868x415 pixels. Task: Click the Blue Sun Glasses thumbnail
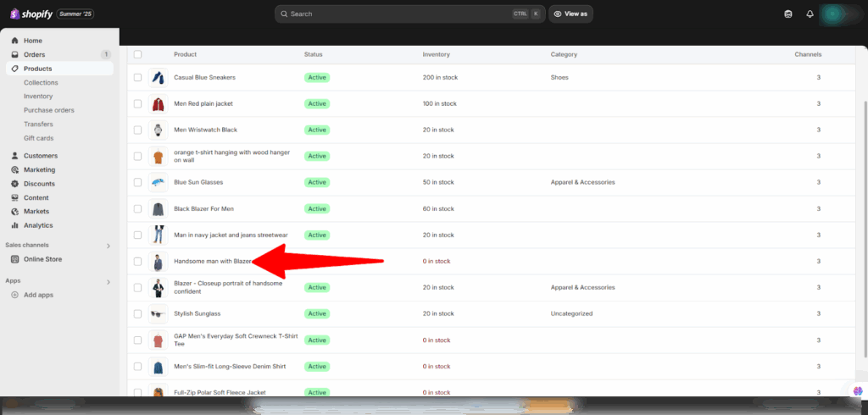[x=158, y=182]
